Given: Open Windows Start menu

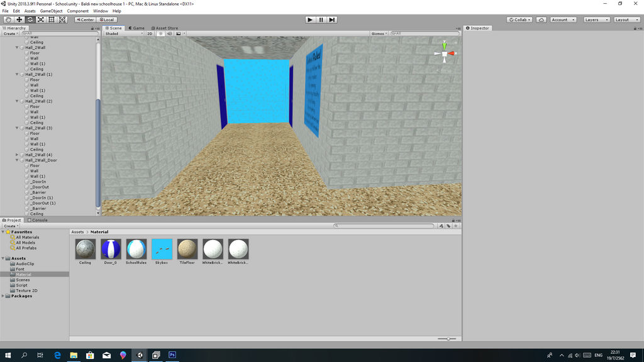Looking at the screenshot, I should [8, 355].
